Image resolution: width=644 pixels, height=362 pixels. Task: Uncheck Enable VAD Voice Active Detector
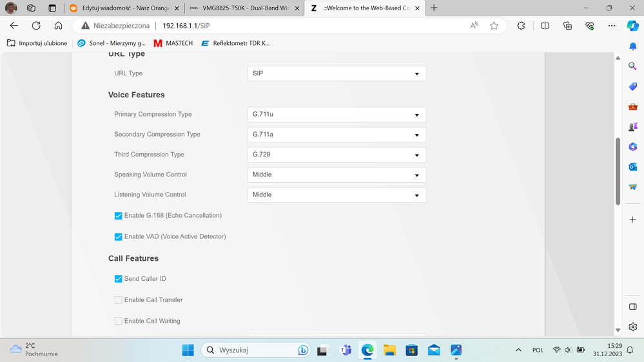click(x=118, y=237)
